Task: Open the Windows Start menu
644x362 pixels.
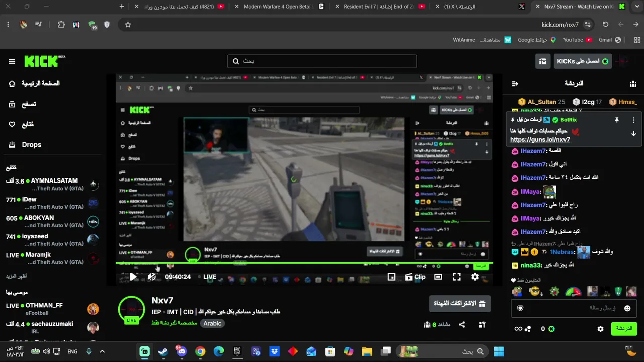Action: point(499,352)
